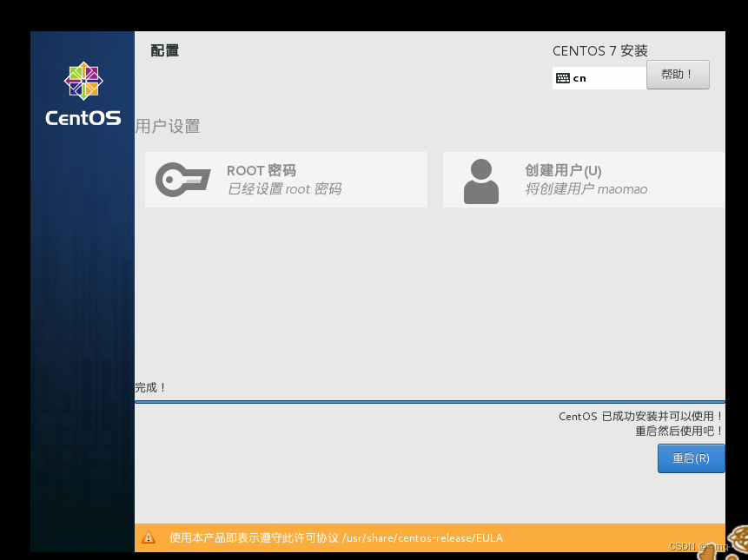Click the warning triangle icon in the EULA bar
The height and width of the screenshot is (560, 748).
coord(149,537)
